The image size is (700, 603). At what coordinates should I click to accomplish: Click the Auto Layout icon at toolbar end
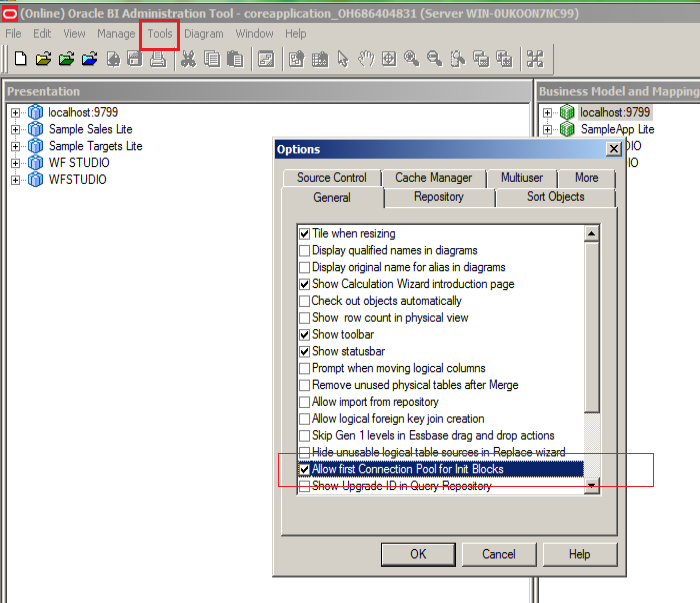pos(535,58)
